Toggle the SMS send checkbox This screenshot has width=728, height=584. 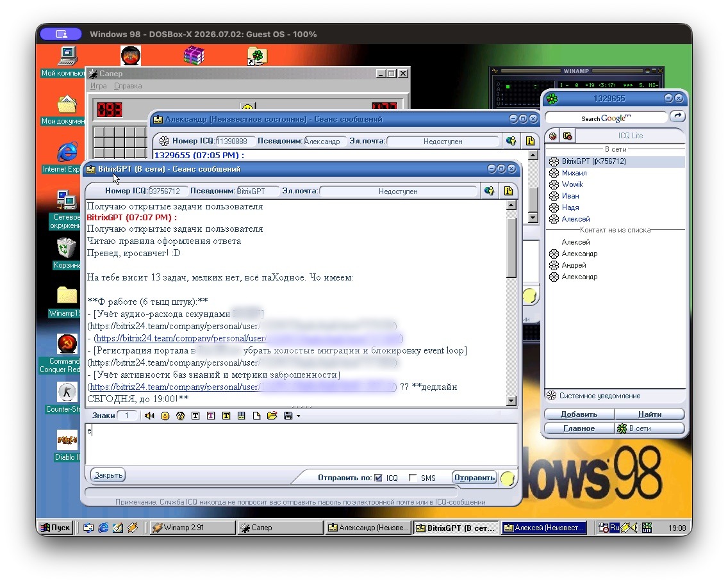[x=412, y=478]
